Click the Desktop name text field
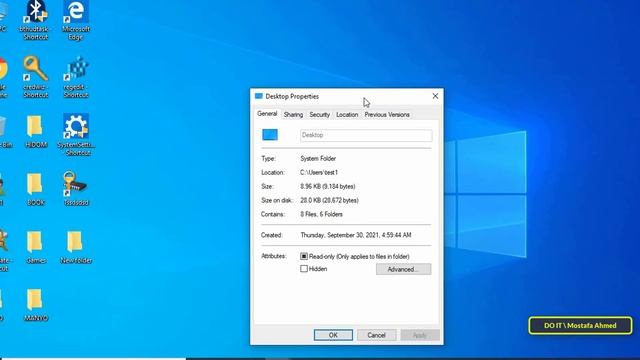640x360 pixels. click(366, 136)
